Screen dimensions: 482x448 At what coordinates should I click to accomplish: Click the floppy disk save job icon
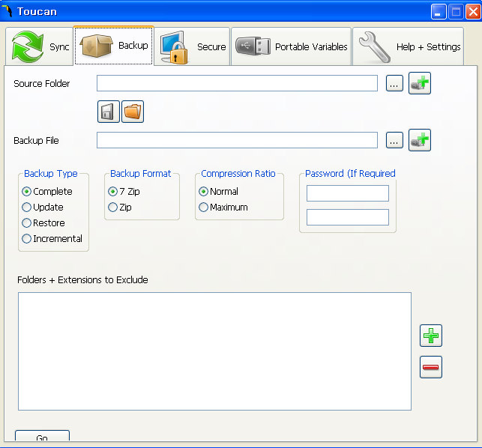pyautogui.click(x=109, y=112)
